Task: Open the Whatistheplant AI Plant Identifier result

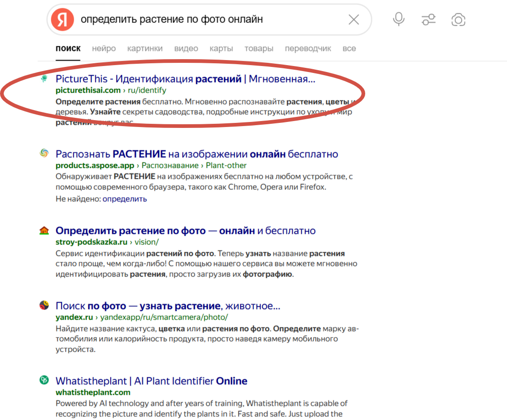Action: (150, 381)
